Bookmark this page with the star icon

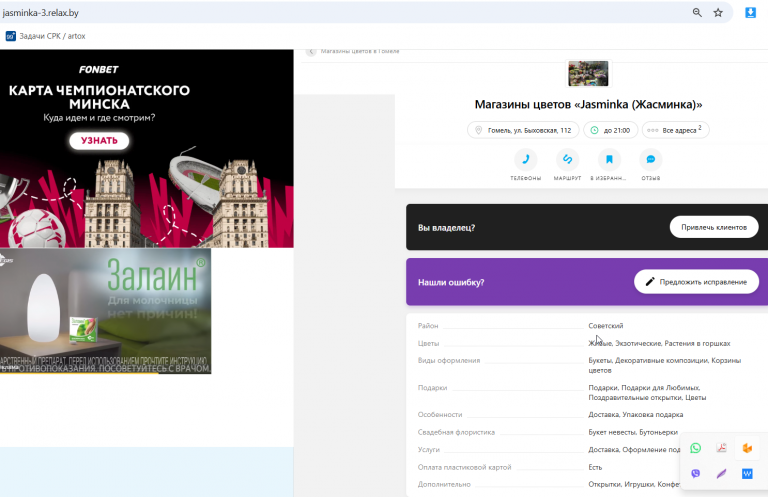(x=718, y=13)
